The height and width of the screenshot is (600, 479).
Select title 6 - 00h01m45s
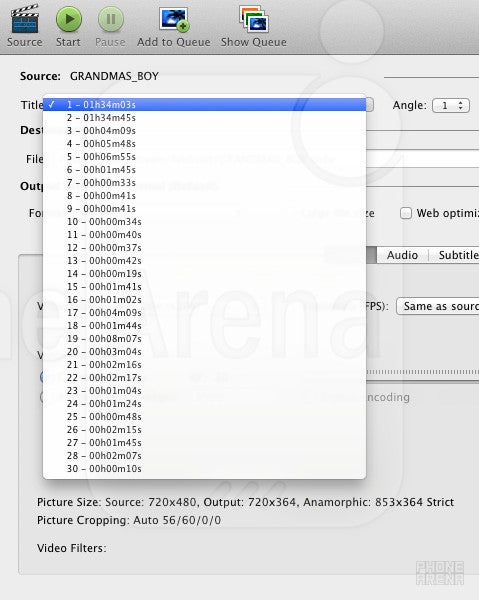tap(205, 170)
